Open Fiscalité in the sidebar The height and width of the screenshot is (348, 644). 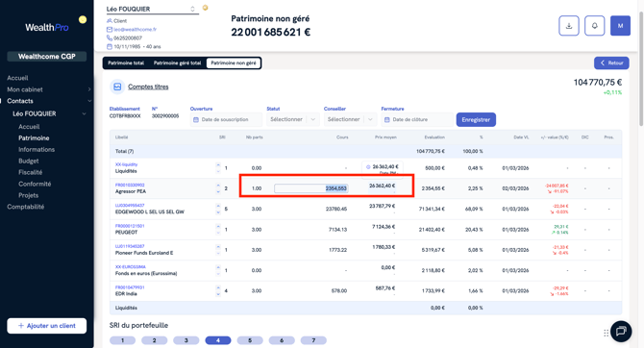(31, 172)
